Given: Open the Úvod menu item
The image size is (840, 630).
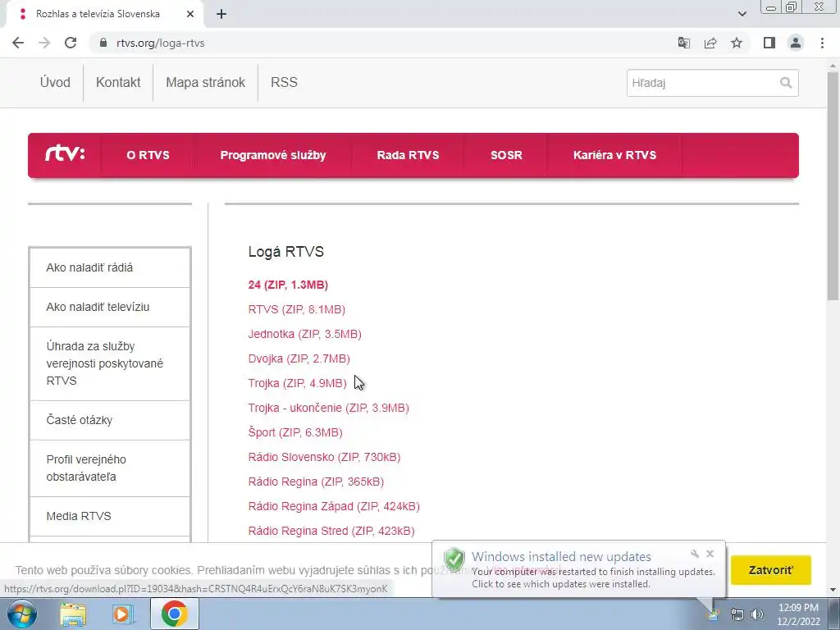Looking at the screenshot, I should [55, 83].
